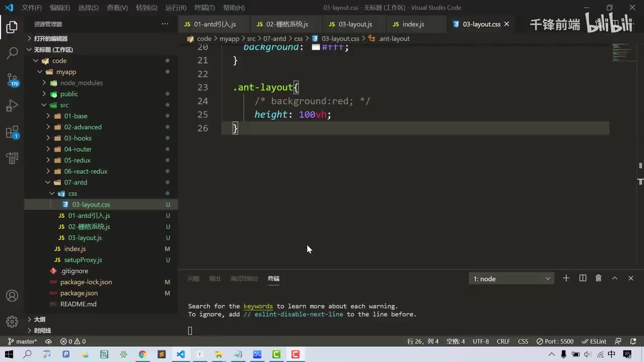Maximize panel with the up chevron

pyautogui.click(x=615, y=278)
